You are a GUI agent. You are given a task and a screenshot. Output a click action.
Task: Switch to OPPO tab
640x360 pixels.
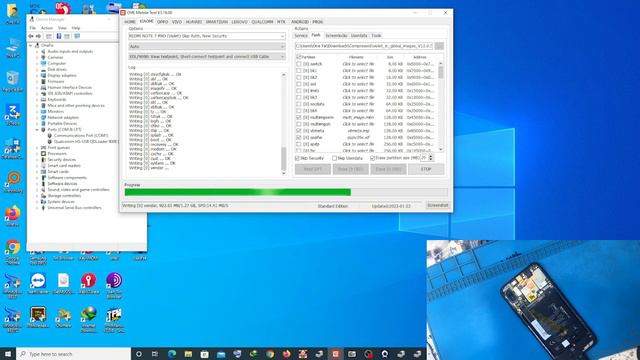tap(162, 22)
